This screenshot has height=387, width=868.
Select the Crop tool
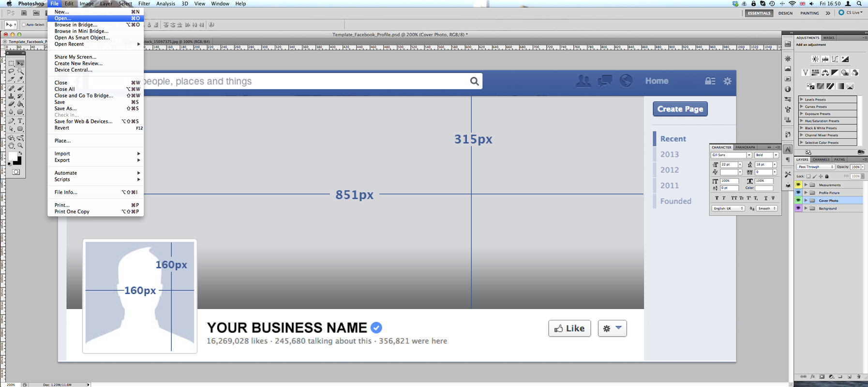(x=11, y=79)
